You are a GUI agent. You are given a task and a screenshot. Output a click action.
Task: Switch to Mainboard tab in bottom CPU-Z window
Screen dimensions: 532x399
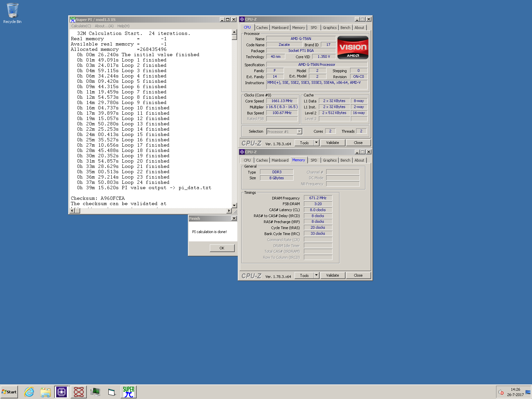point(280,160)
